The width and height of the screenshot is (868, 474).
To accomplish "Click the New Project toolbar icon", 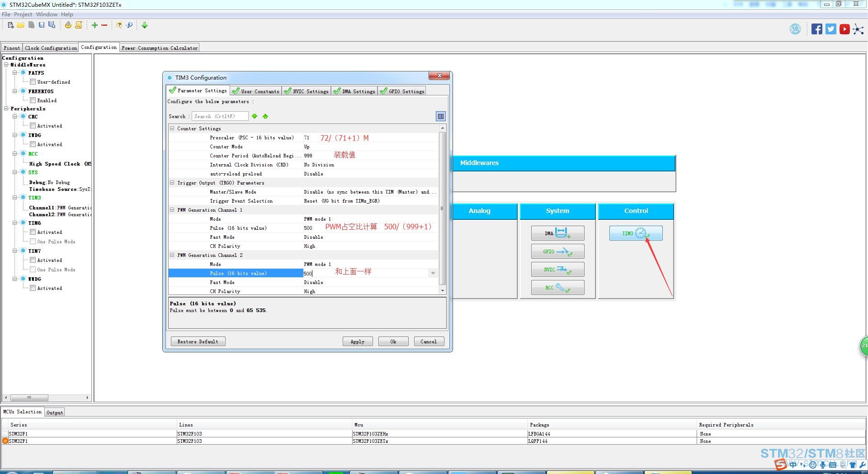I will coord(11,25).
